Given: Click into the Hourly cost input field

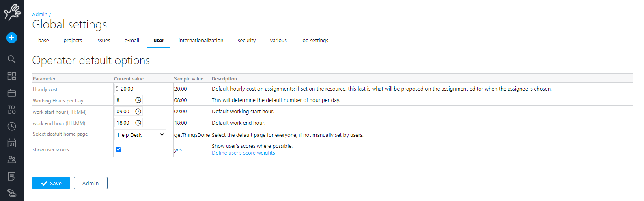Looking at the screenshot, I should point(134,89).
